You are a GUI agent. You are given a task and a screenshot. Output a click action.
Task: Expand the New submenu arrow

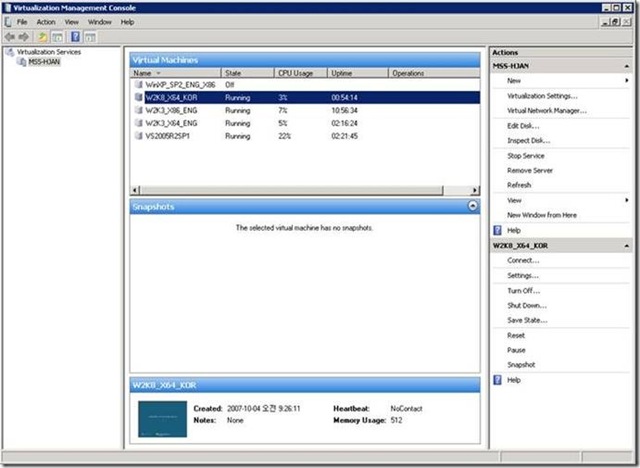[627, 80]
